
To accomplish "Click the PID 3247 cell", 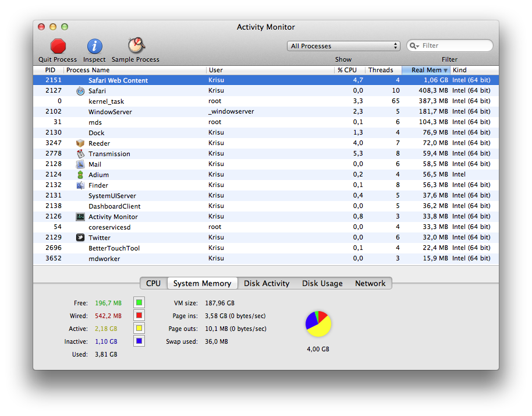I will pos(54,143).
